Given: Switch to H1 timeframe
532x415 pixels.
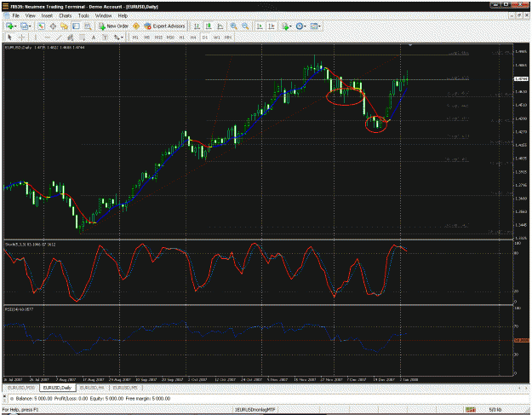Looking at the screenshot, I should 182,37.
